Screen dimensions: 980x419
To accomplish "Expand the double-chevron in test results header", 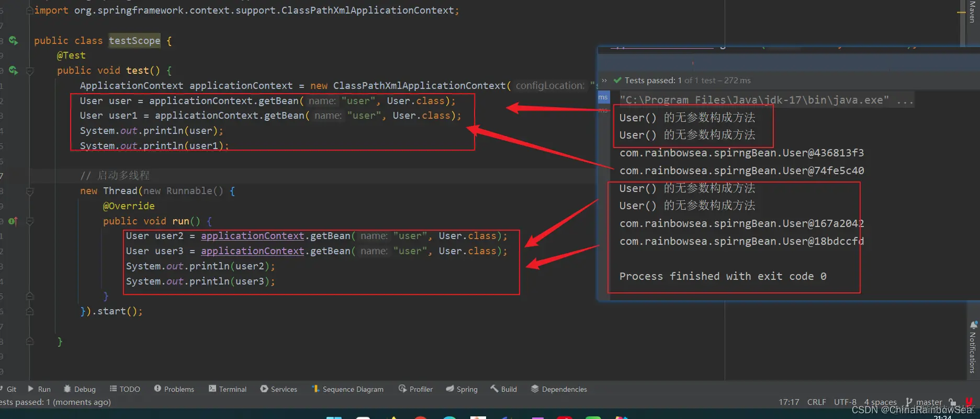I will click(604, 81).
